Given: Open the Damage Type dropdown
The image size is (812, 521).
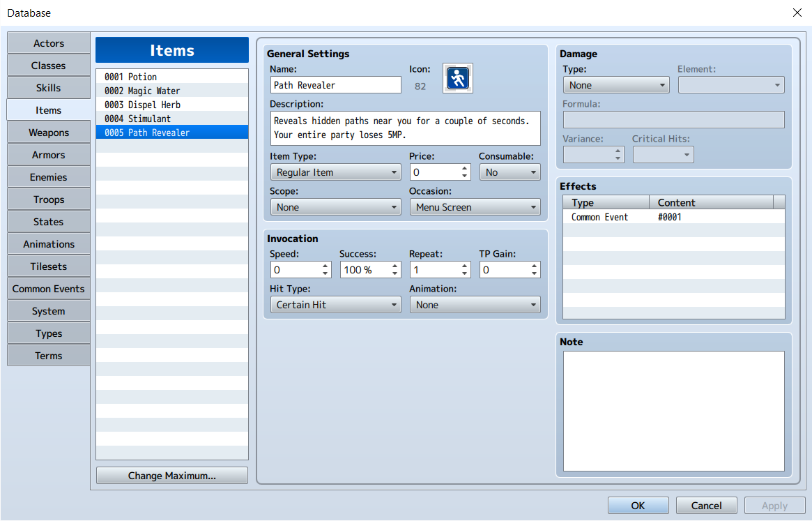Looking at the screenshot, I should (x=616, y=85).
